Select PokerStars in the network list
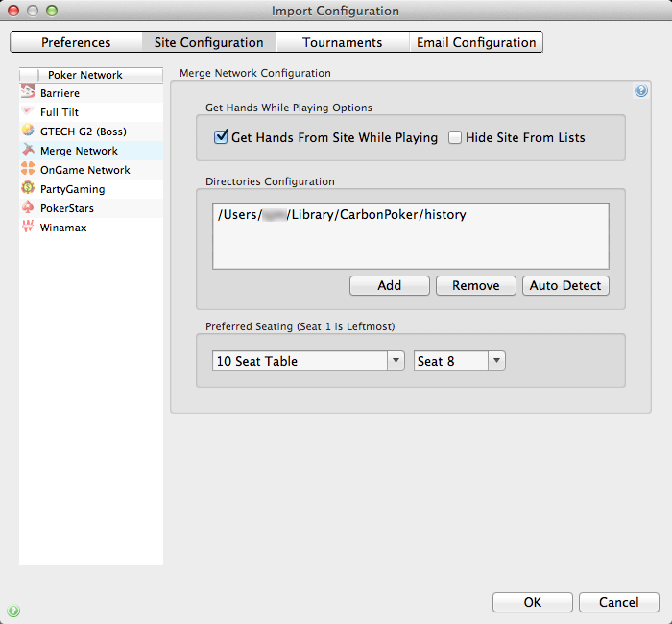This screenshot has height=624, width=672. [x=91, y=208]
